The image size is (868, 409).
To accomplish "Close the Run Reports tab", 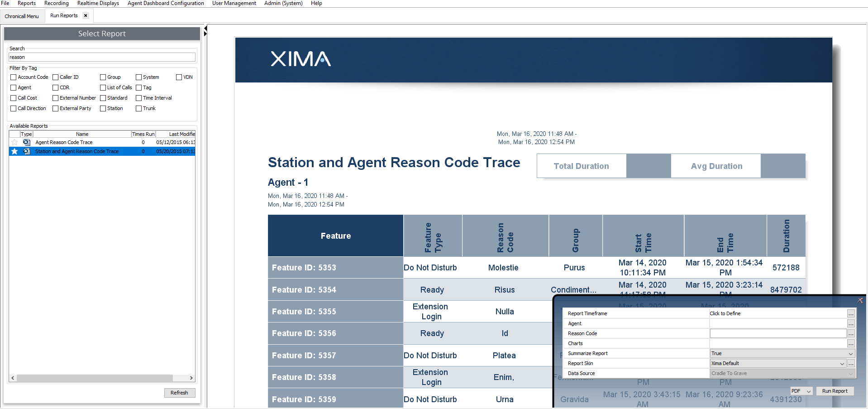I will pos(86,15).
